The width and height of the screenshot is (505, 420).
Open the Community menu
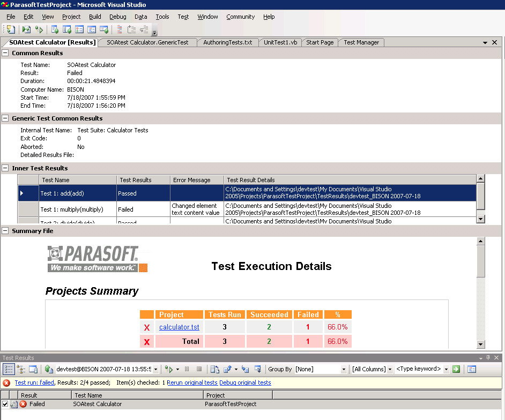[x=240, y=17]
